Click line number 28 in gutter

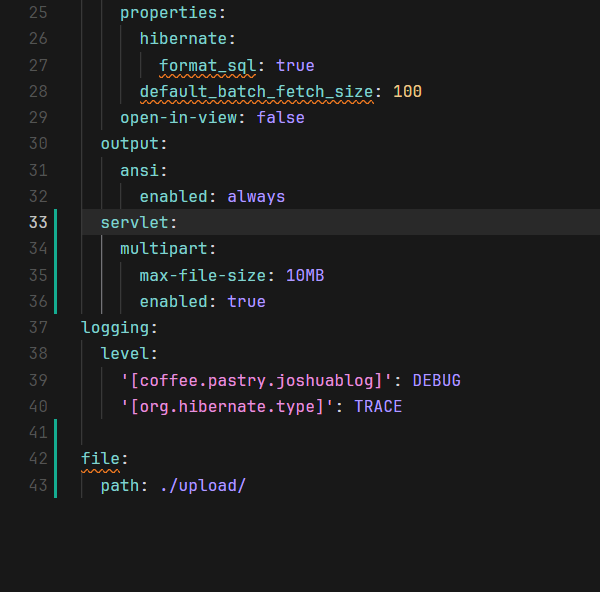coord(38,92)
